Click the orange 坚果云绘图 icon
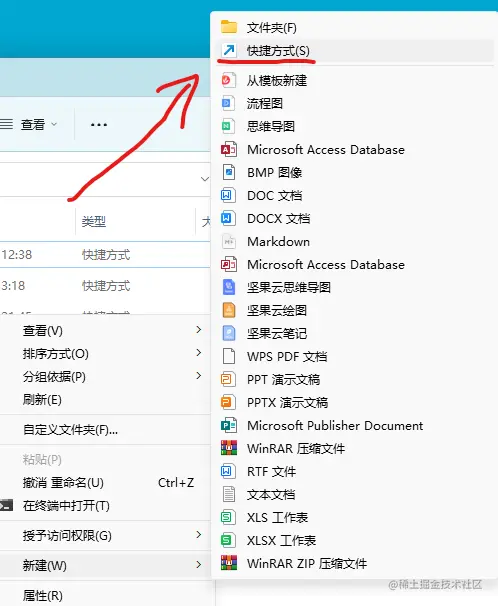498x606 pixels. click(x=229, y=310)
